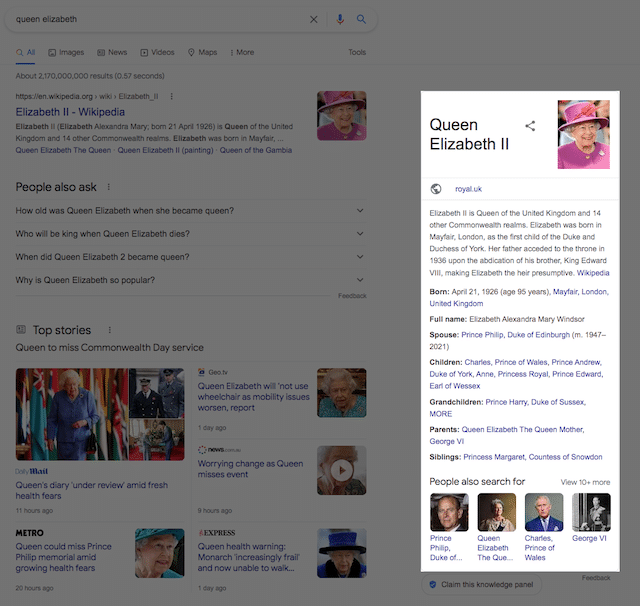
Task: Expand Who will be king when Queen Elizabeth dies
Action: pos(191,234)
